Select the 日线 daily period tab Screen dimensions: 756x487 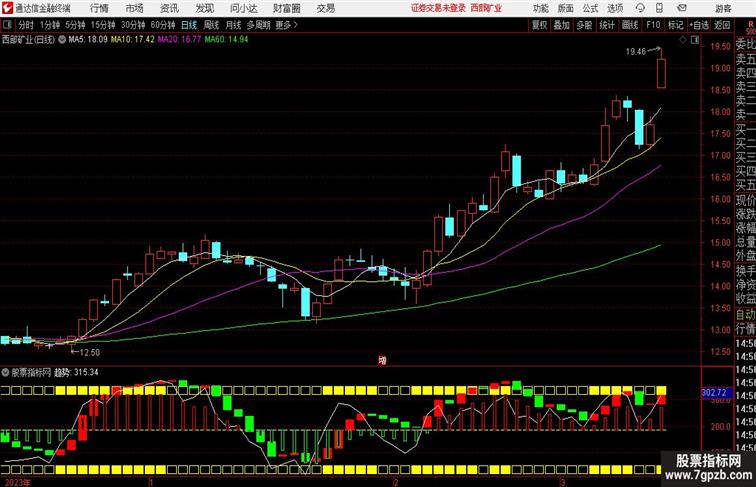189,25
